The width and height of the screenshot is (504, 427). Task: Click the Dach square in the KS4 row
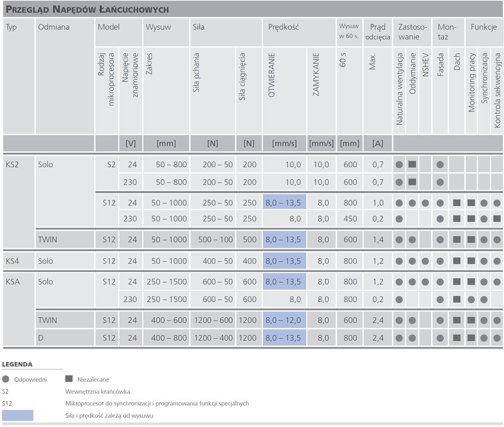point(456,262)
